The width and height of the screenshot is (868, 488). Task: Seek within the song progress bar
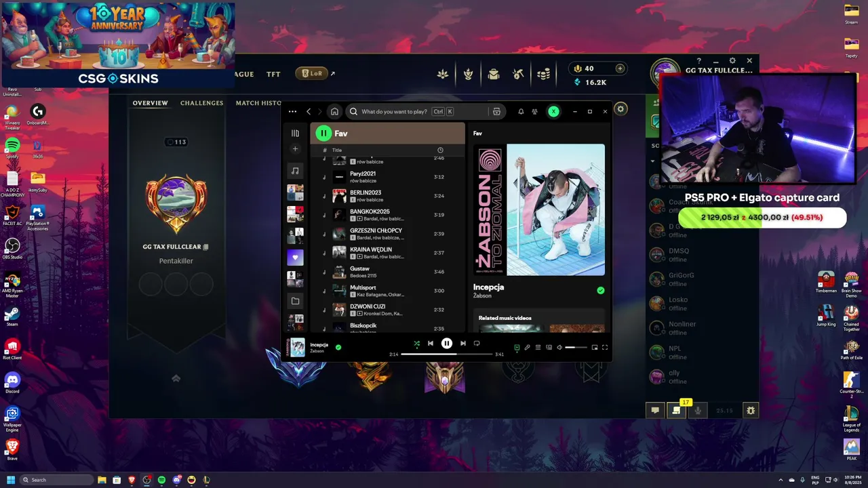[446, 354]
